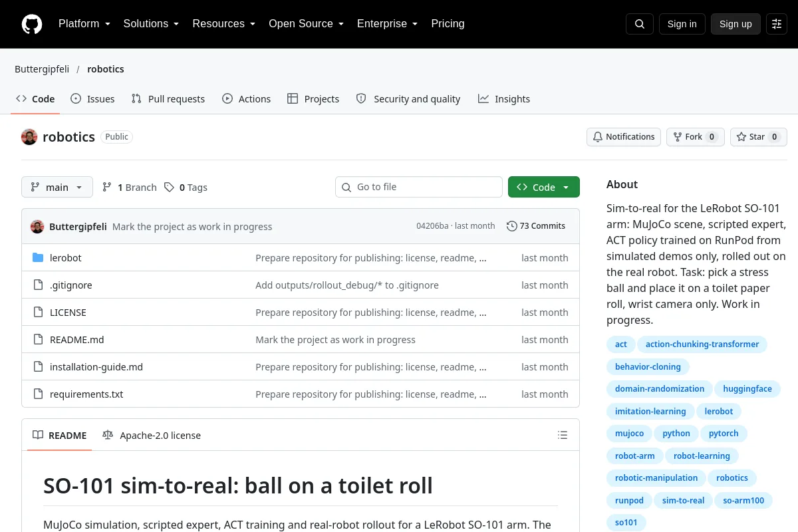Open the robotics breadcrumb link
This screenshot has height=532, width=798.
pos(106,69)
